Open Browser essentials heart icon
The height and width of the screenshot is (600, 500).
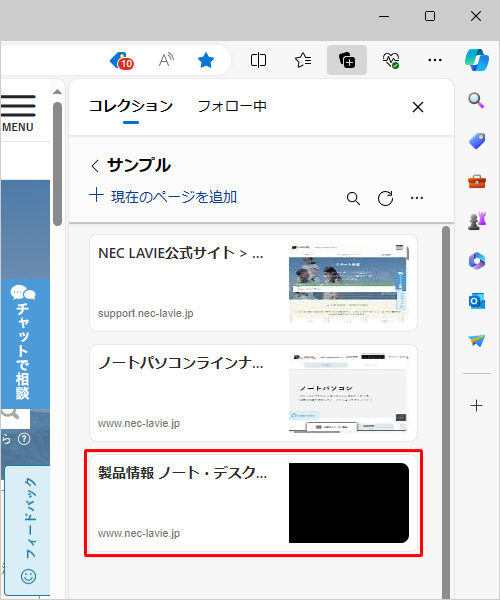391,60
